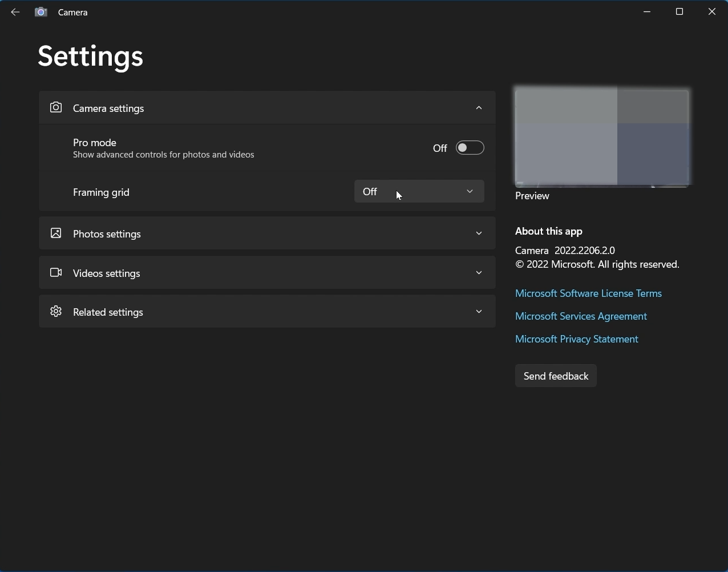Click the video camera icon beside Videos settings

56,272
